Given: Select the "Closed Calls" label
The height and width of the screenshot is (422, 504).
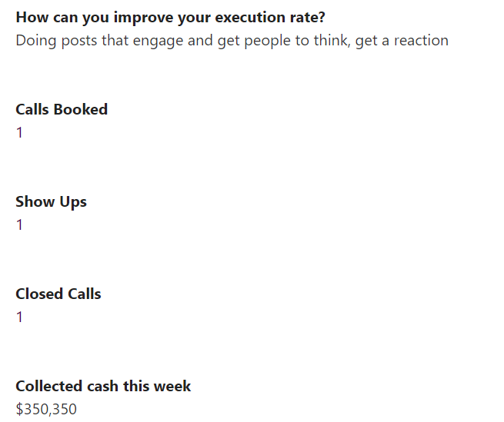Looking at the screenshot, I should click(58, 294).
